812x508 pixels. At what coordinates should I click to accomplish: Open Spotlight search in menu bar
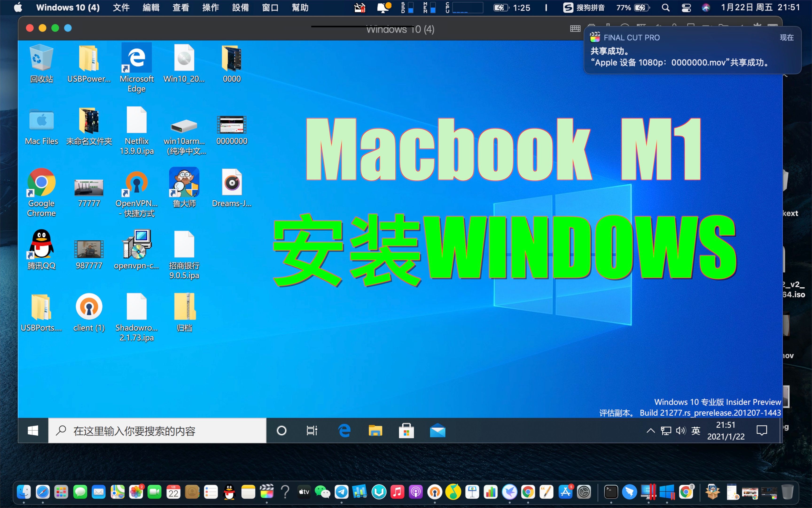(x=666, y=7)
